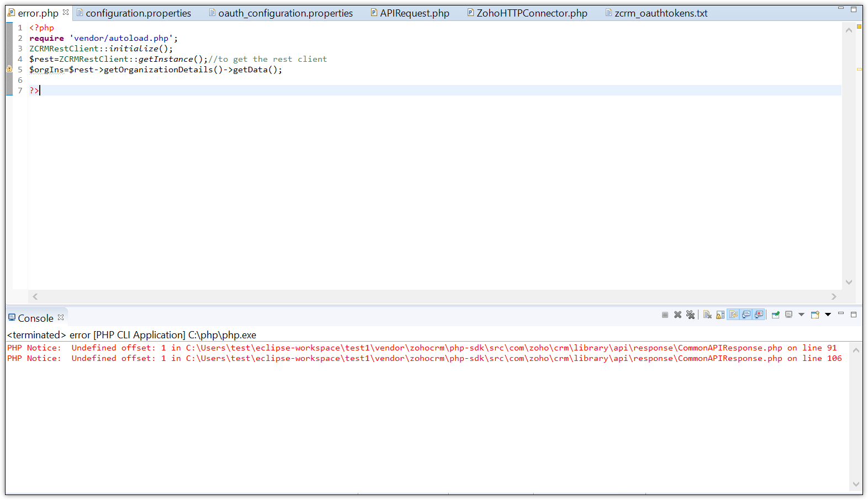868x500 pixels.
Task: Minimize the Console view panel
Action: pyautogui.click(x=841, y=313)
